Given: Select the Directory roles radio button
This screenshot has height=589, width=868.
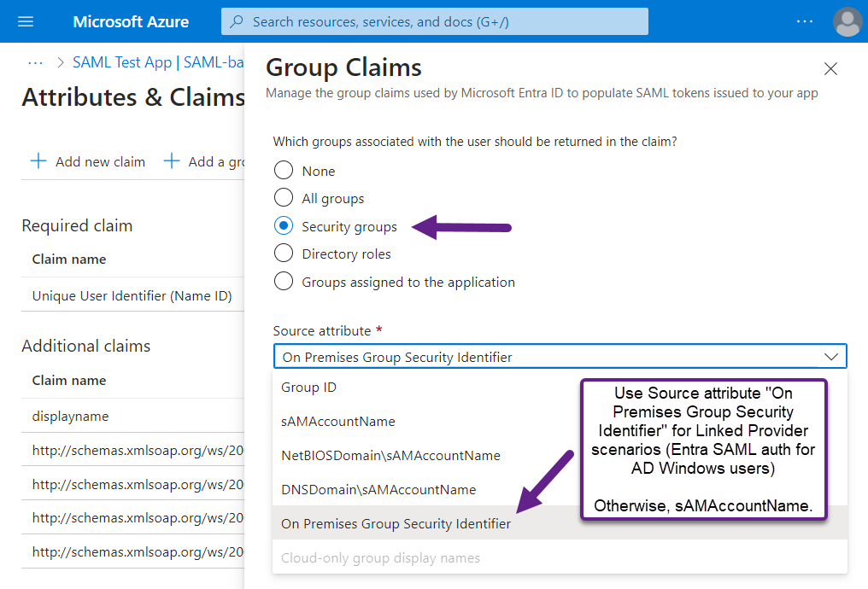Looking at the screenshot, I should pyautogui.click(x=284, y=254).
